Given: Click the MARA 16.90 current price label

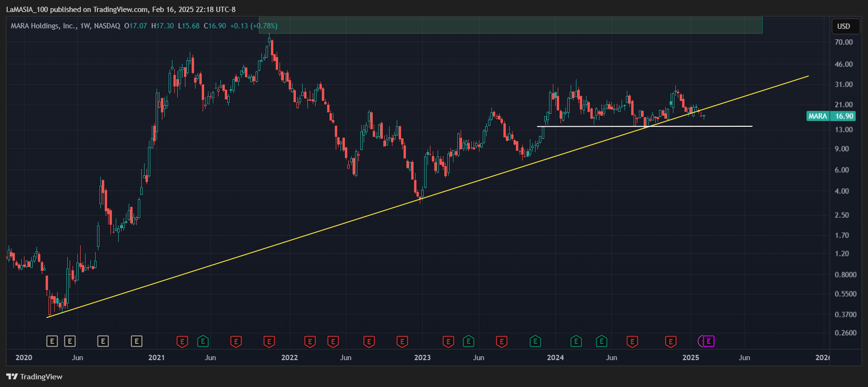Looking at the screenshot, I should [x=831, y=116].
